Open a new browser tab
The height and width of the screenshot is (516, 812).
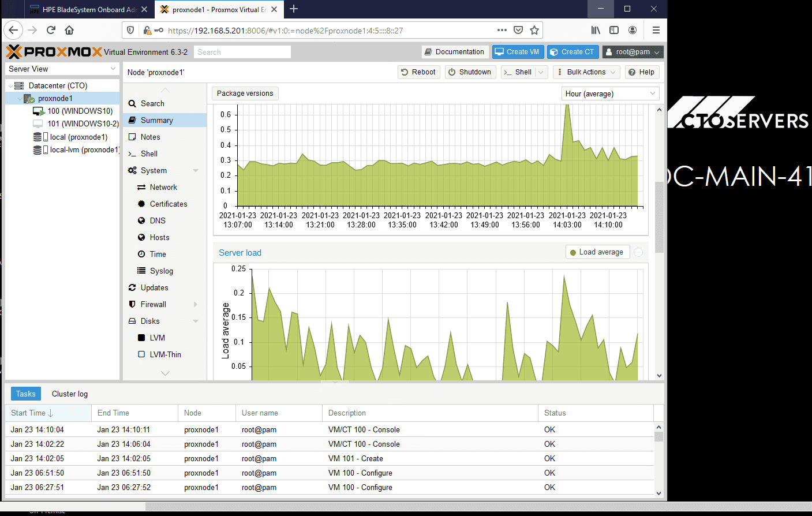[294, 9]
